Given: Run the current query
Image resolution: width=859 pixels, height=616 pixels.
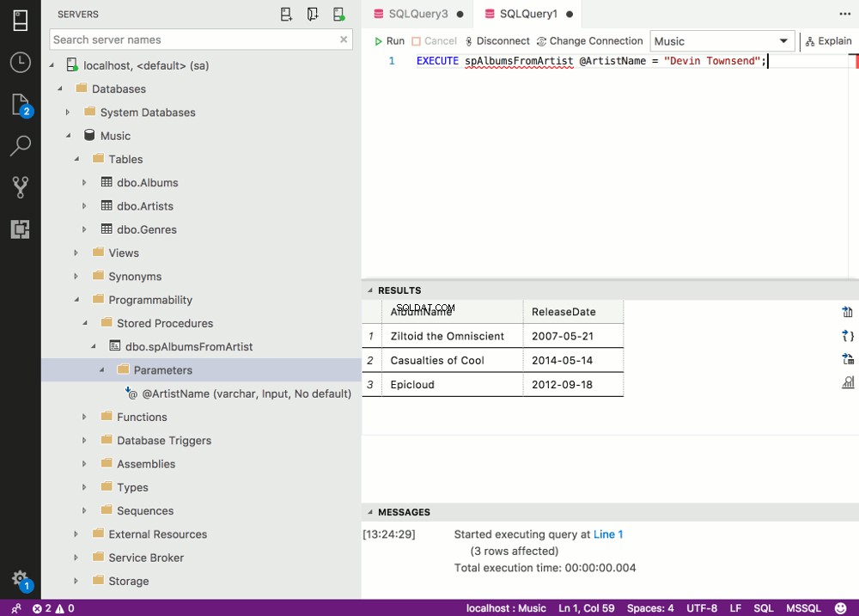Looking at the screenshot, I should point(389,41).
